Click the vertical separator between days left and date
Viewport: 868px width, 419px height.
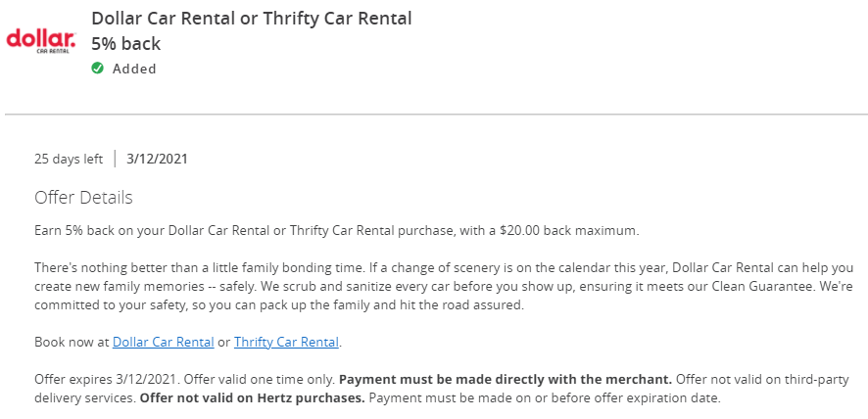115,159
